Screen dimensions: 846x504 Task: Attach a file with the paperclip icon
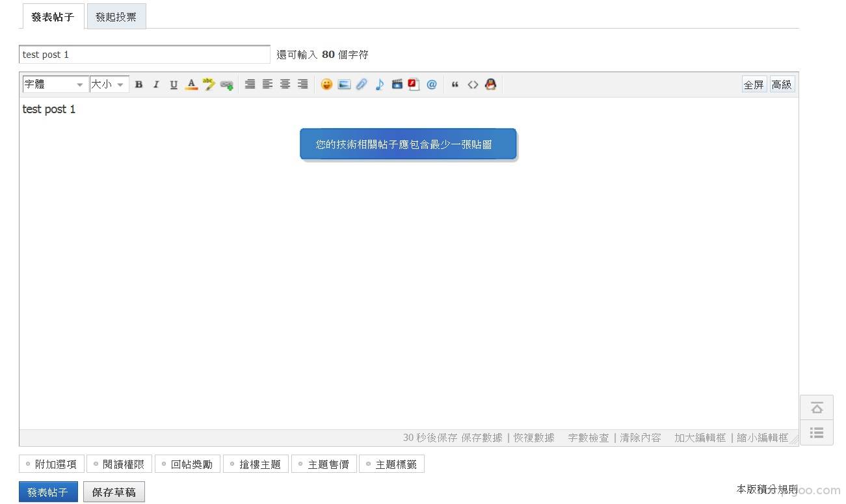tap(362, 85)
